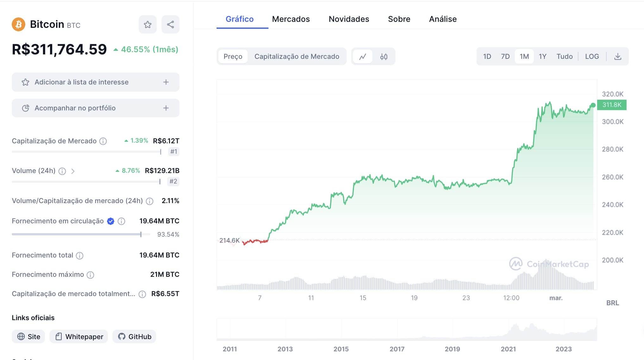
Task: Switch chart to line view icon
Action: point(363,57)
